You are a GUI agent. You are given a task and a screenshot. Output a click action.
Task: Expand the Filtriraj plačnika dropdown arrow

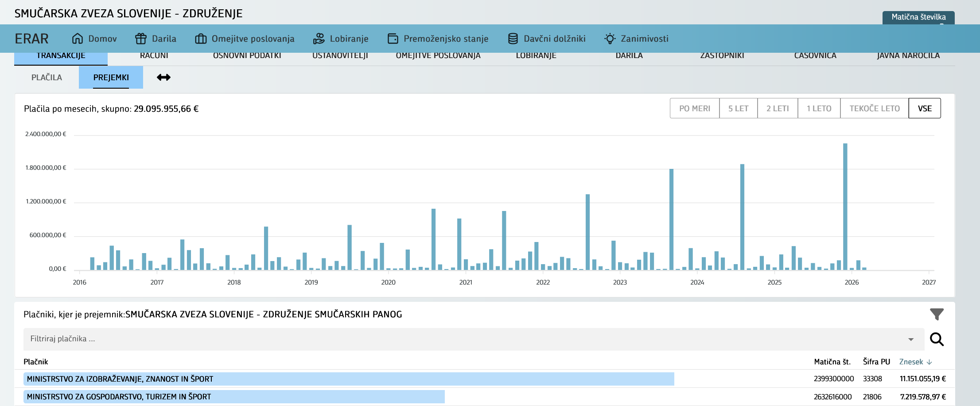coord(911,340)
